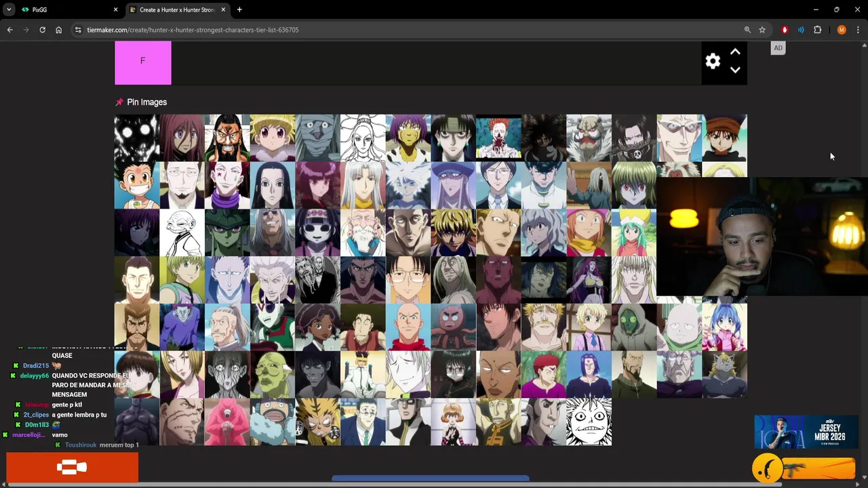This screenshot has height=488, width=868.
Task: Move the F tier row down
Action: 735,70
